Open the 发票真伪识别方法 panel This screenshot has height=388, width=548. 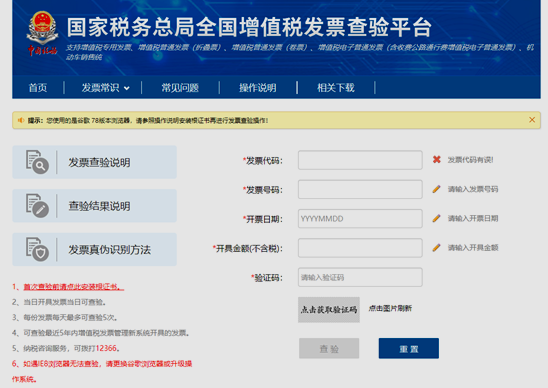[x=94, y=250]
